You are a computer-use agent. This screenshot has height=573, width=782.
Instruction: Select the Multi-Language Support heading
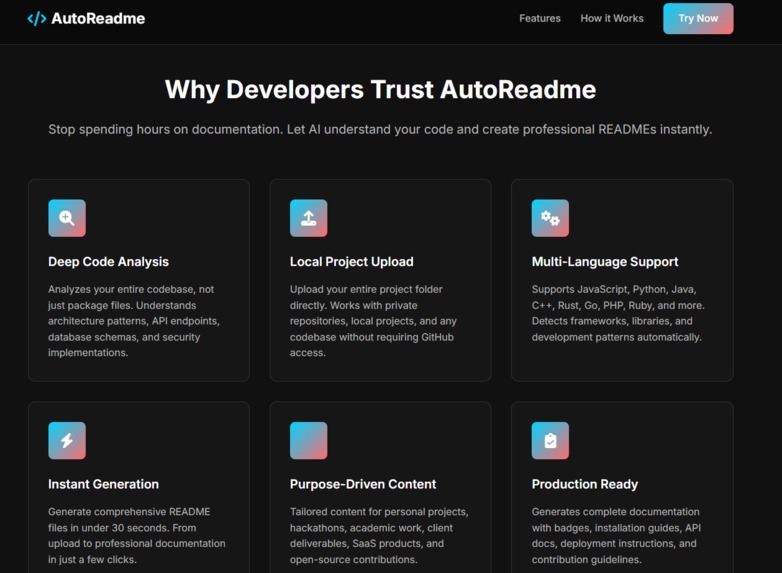(605, 262)
